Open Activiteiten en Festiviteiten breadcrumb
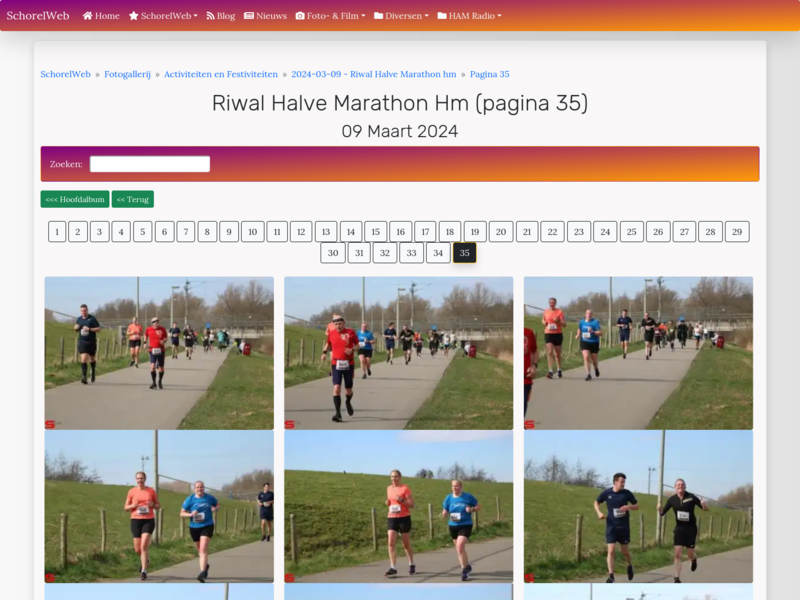This screenshot has width=800, height=600. click(221, 74)
